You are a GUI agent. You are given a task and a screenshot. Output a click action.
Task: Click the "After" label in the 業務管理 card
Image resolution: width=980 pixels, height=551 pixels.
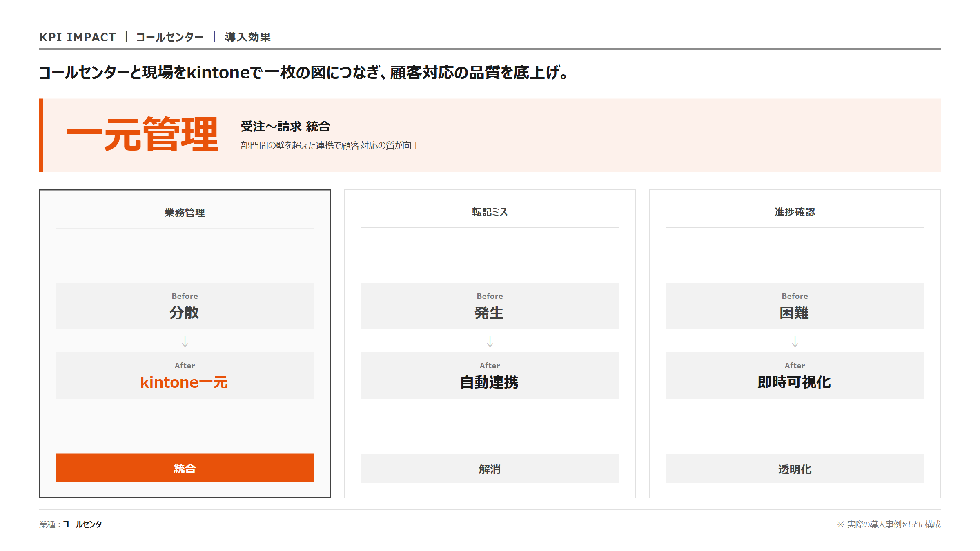(x=185, y=365)
